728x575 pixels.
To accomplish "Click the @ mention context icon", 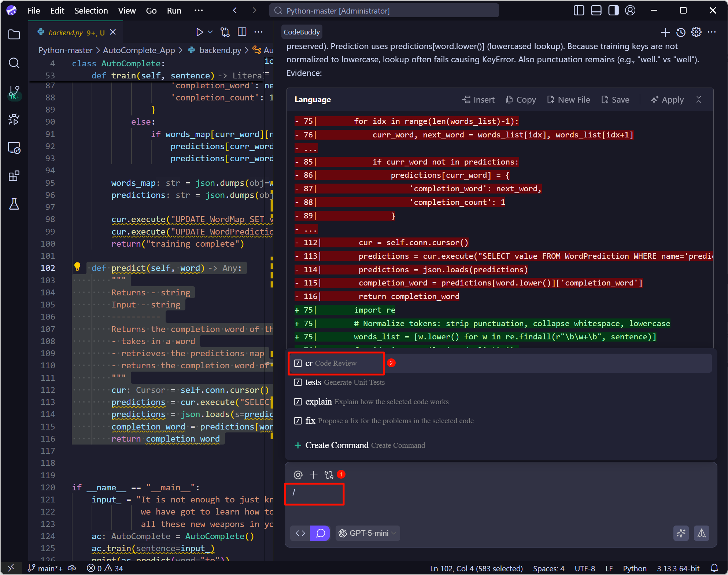I will point(298,475).
